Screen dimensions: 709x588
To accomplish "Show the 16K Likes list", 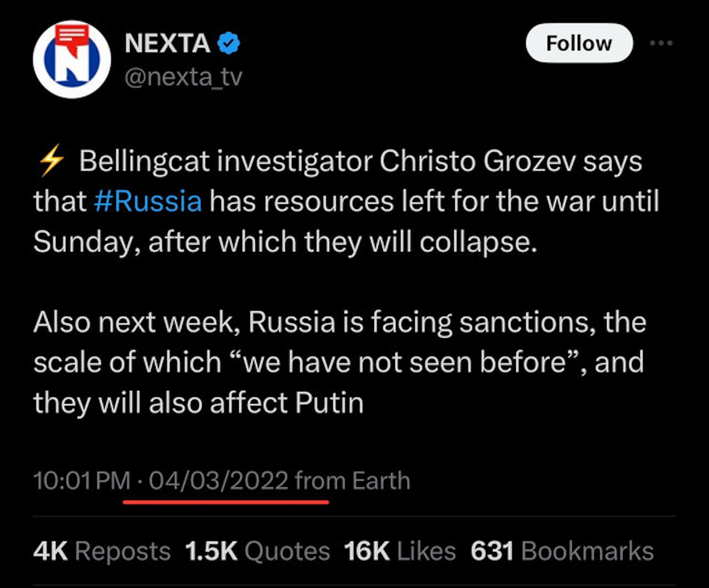I will click(x=400, y=551).
